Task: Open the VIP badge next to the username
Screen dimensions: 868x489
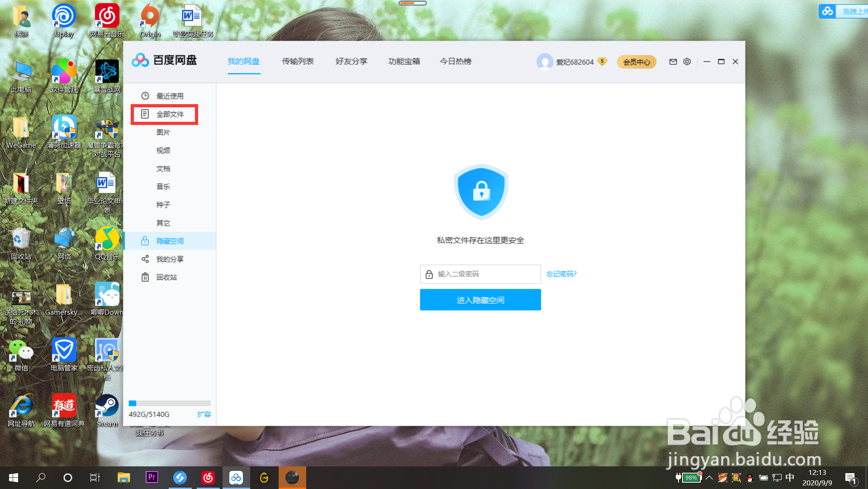Action: (602, 62)
